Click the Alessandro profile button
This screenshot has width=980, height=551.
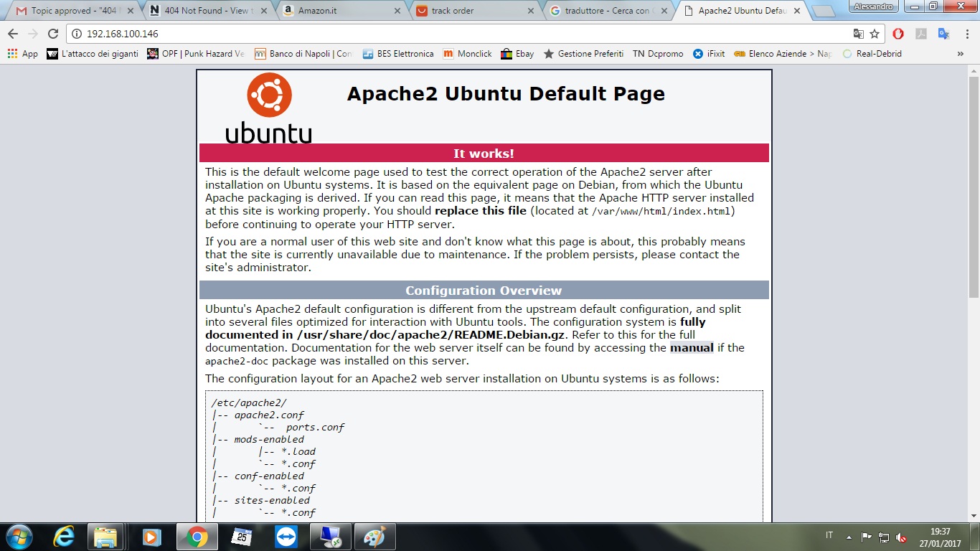click(x=875, y=6)
